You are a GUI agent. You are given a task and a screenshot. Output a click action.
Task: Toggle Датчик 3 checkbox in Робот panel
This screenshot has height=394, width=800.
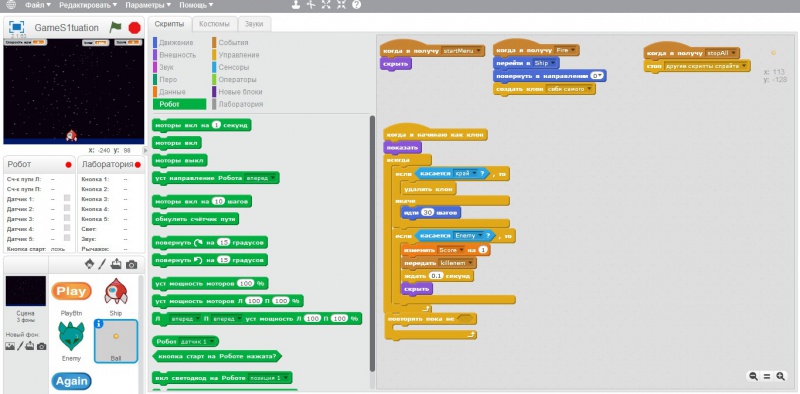click(x=67, y=218)
